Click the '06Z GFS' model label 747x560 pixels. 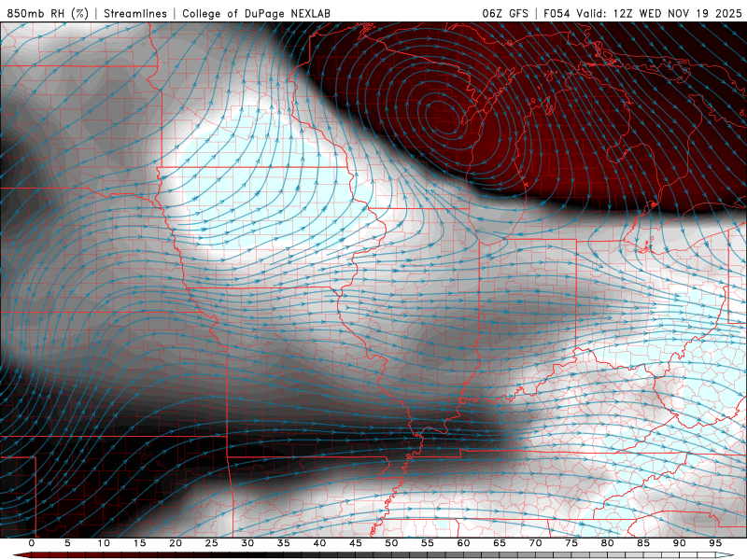pos(505,13)
